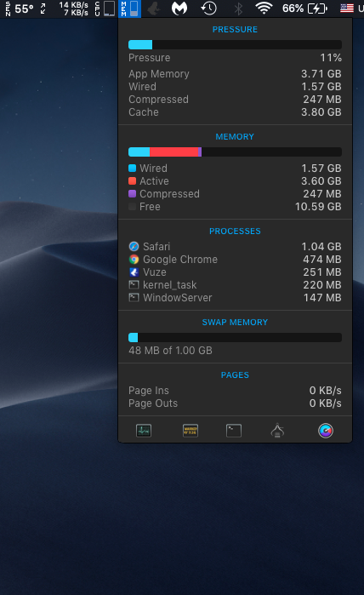Click the Vuze process entry
364x595 pixels.
click(235, 272)
